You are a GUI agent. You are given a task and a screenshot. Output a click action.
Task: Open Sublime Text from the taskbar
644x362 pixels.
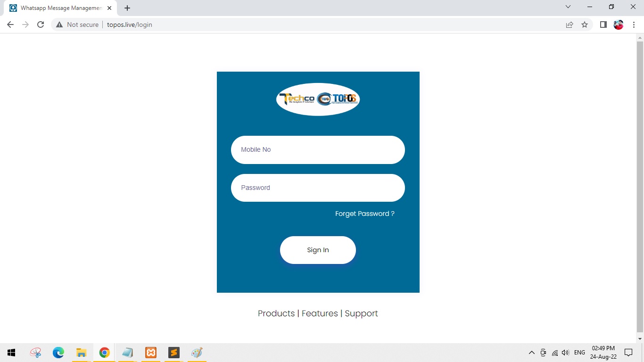point(174,353)
